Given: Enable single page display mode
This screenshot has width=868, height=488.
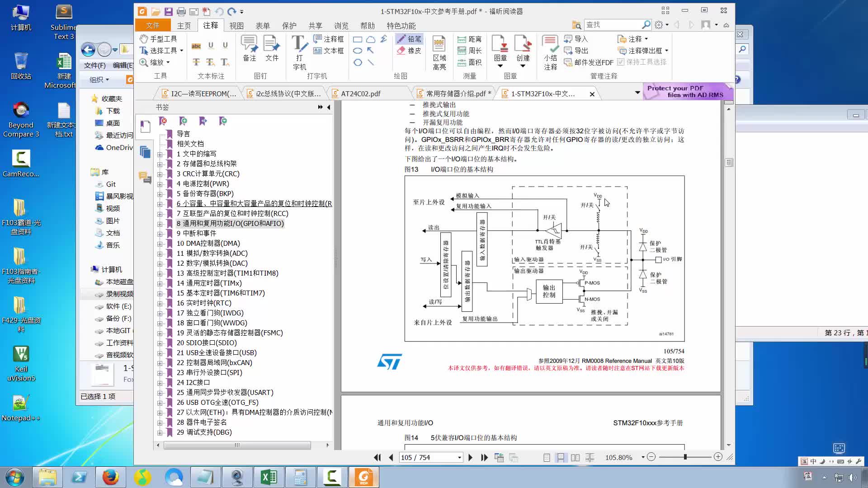Looking at the screenshot, I should (547, 458).
